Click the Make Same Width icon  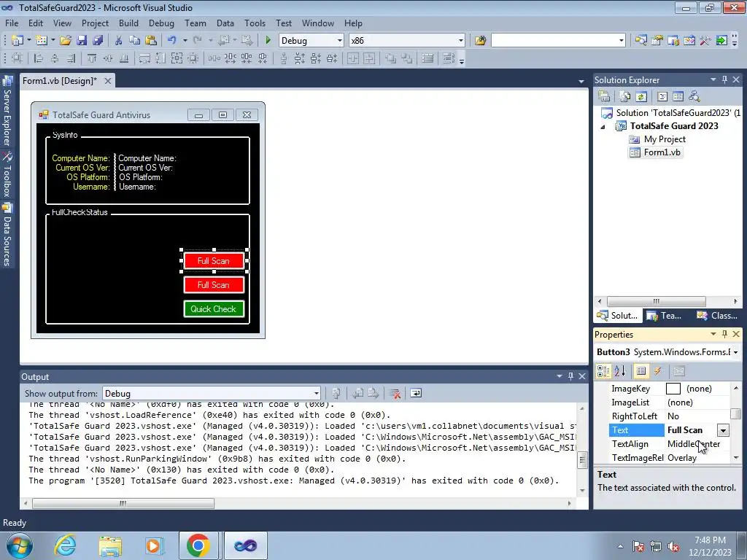pos(145,58)
